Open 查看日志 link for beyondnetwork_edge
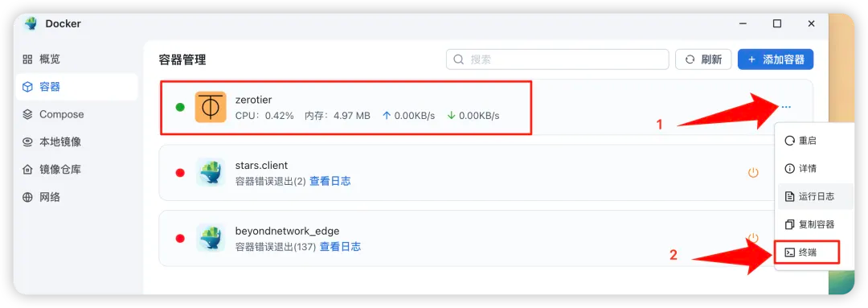This screenshot has width=868, height=308. tap(341, 247)
